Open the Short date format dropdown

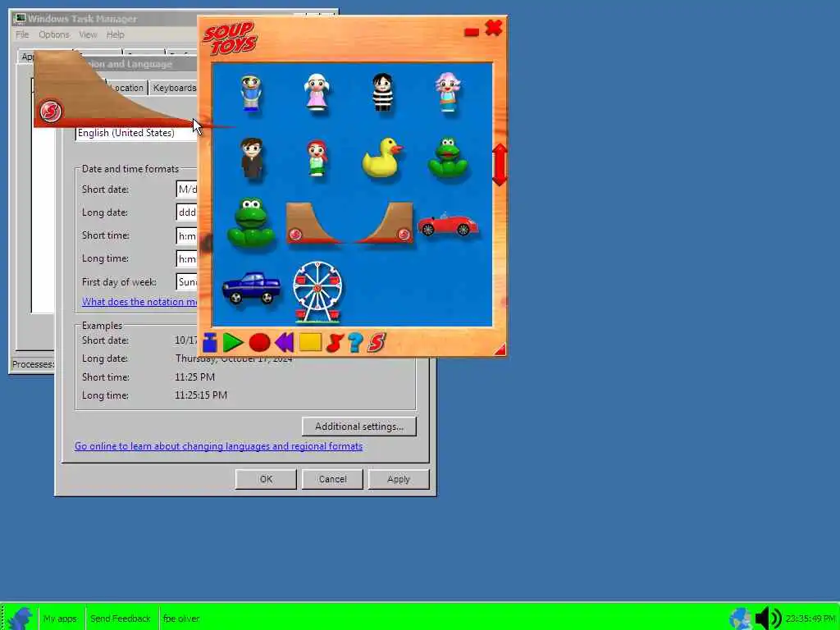(x=186, y=189)
